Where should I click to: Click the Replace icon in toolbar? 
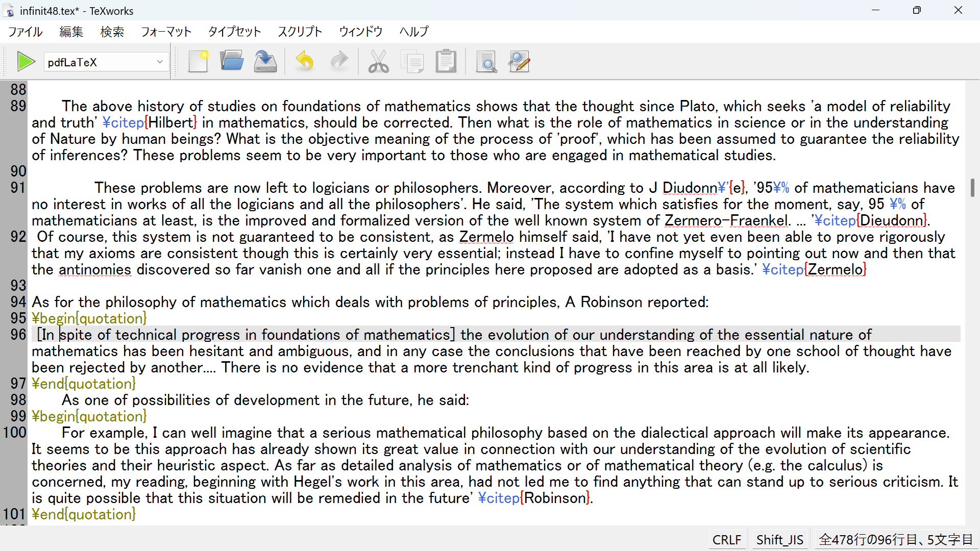pos(520,62)
